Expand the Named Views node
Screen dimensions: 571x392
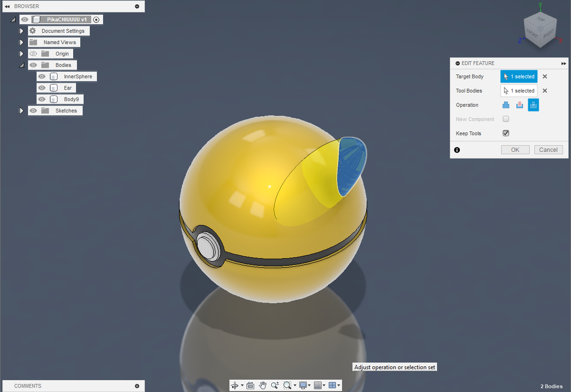point(21,42)
